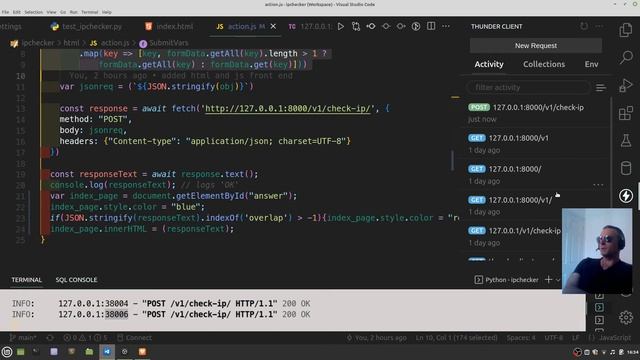Click the editor vertical scrollbar

452,160
